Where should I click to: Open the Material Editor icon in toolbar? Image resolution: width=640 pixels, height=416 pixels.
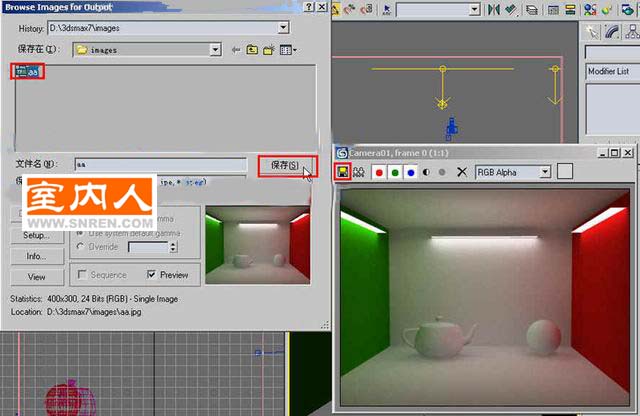(590, 10)
